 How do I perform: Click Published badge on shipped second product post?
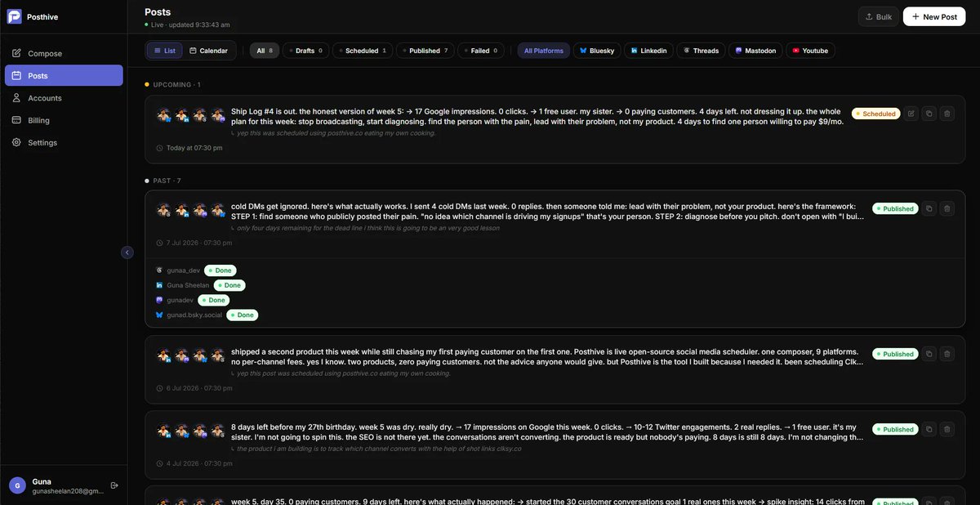click(895, 354)
